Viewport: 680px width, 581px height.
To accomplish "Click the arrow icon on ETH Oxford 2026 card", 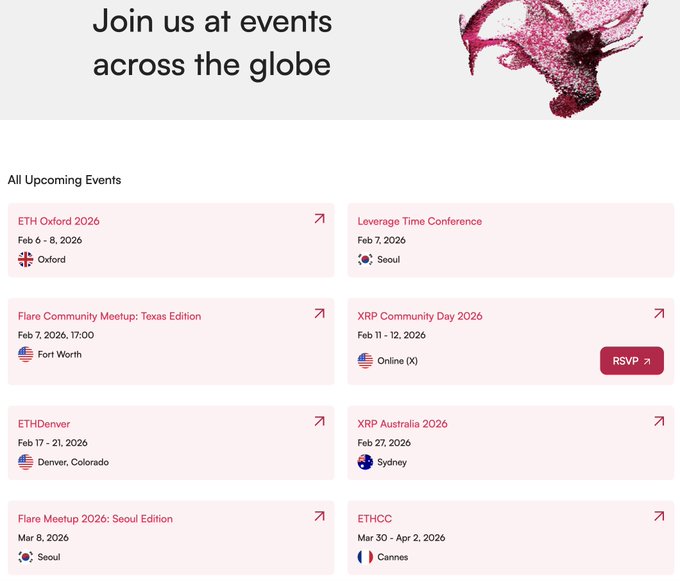I will 319,218.
